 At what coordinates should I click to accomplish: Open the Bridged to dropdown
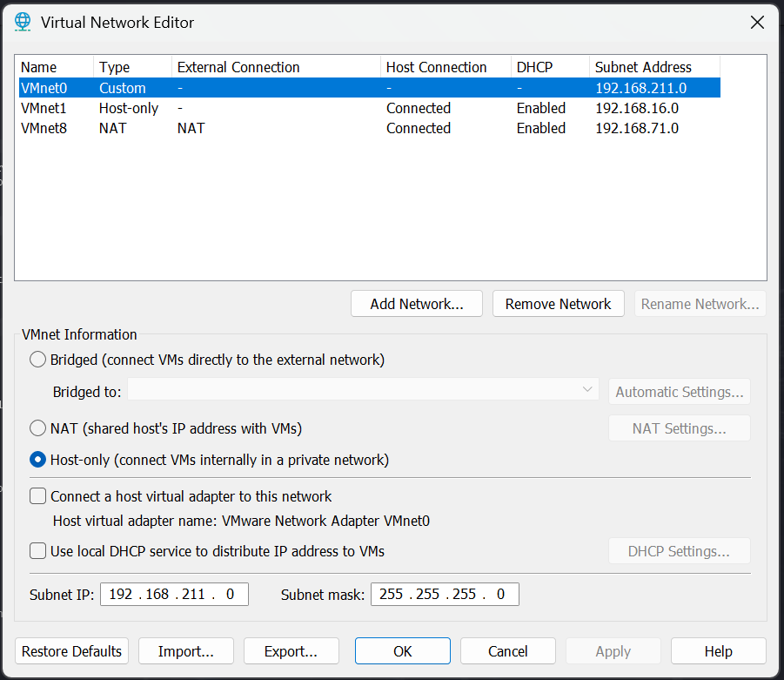click(x=363, y=389)
